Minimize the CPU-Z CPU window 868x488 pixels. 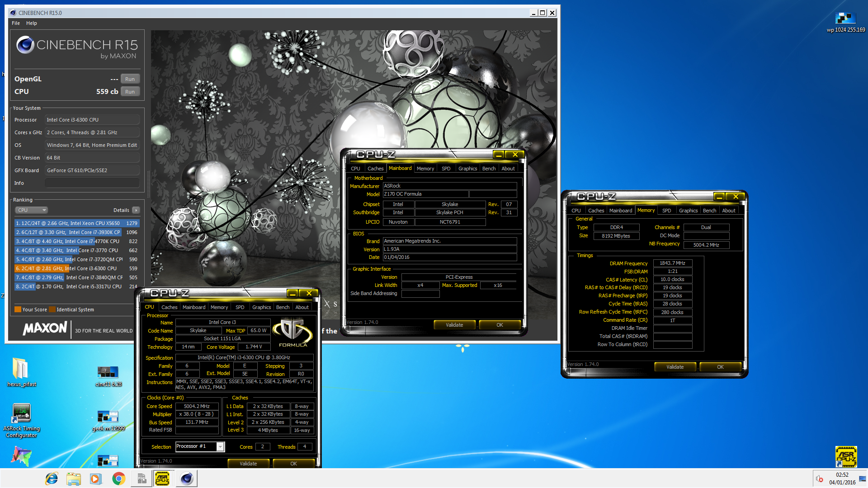[x=292, y=293]
